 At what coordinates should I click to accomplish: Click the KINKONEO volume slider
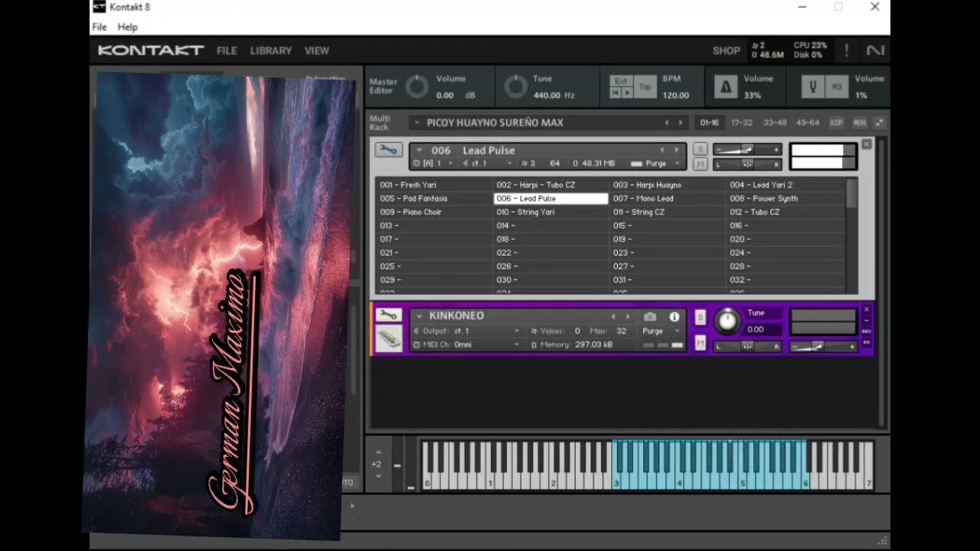824,347
